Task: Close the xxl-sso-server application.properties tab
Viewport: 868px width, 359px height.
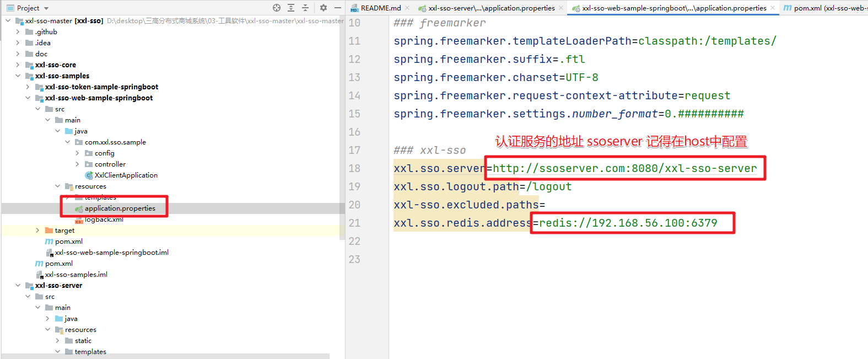Action: click(561, 8)
